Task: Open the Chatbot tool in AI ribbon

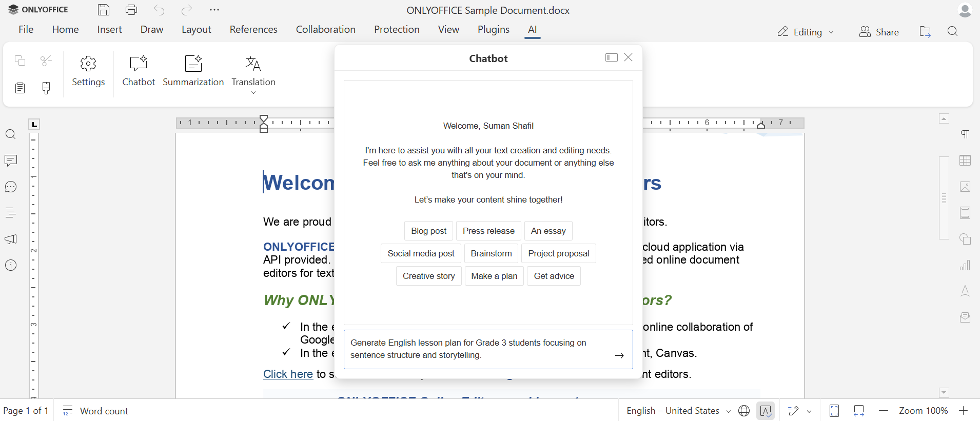Action: click(139, 71)
